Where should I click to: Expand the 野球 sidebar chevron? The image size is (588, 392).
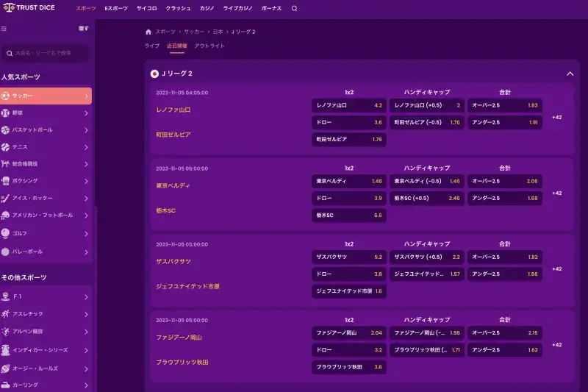86,113
